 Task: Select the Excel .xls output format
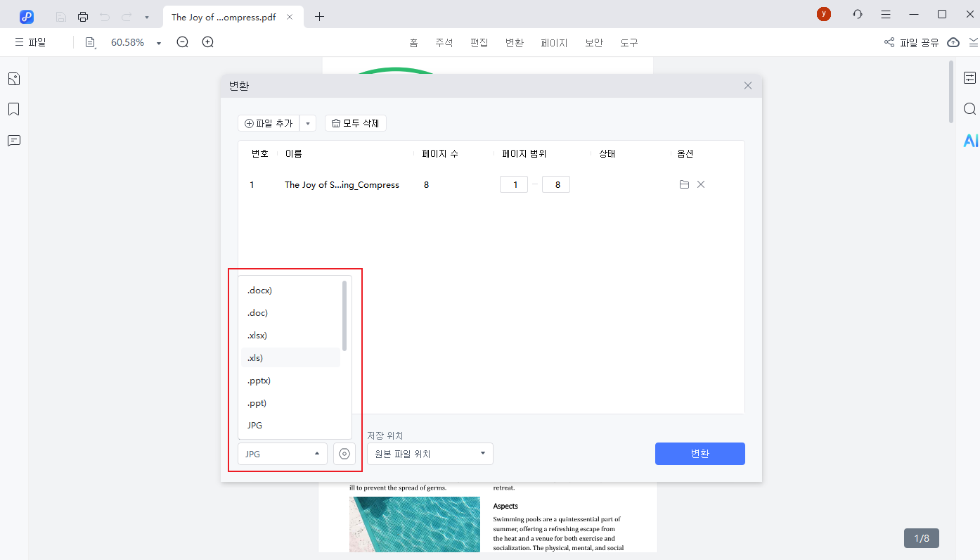(290, 357)
